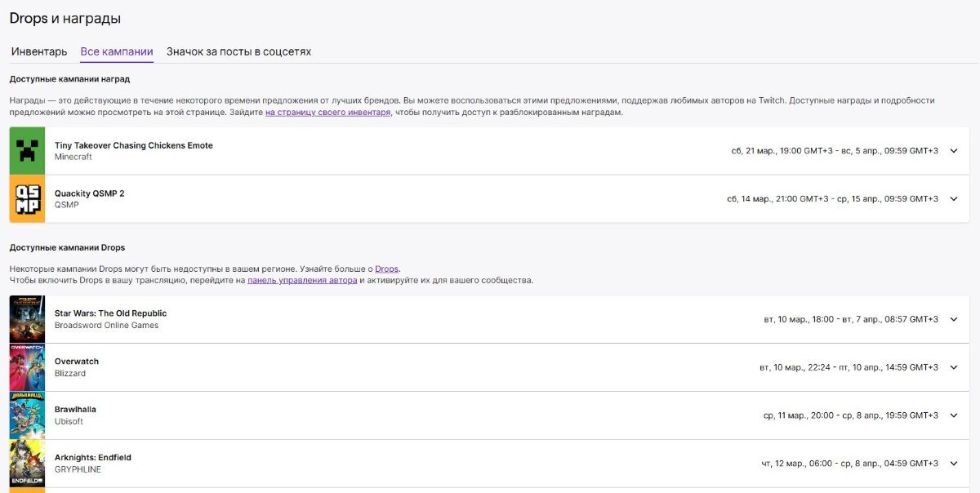Open the Значок за посты в соцсетях tab
This screenshot has width=980, height=493.
[238, 51]
